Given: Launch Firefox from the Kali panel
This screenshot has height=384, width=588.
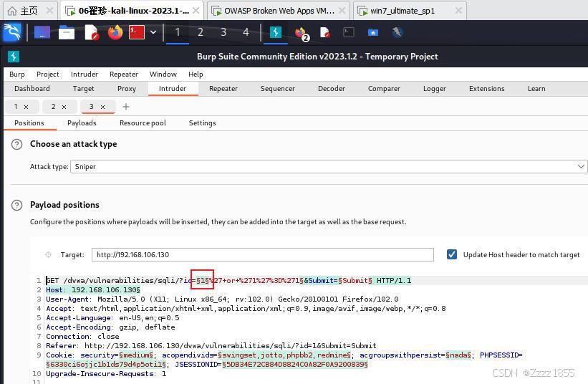Looking at the screenshot, I should [115, 33].
